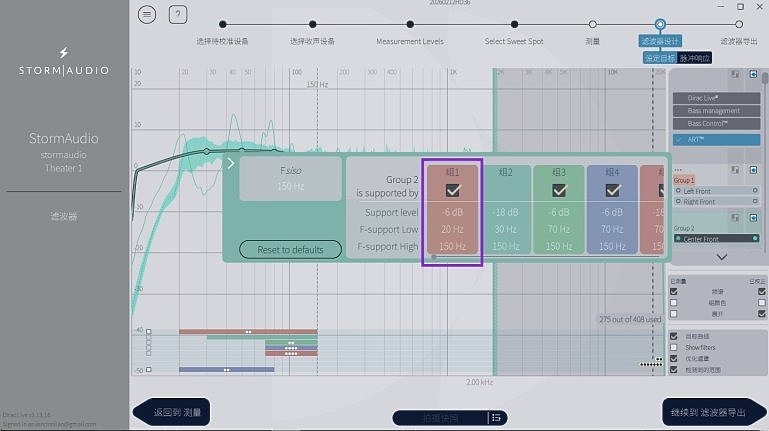
Task: Click the step dot above Measurement Levels
Action: click(410, 24)
